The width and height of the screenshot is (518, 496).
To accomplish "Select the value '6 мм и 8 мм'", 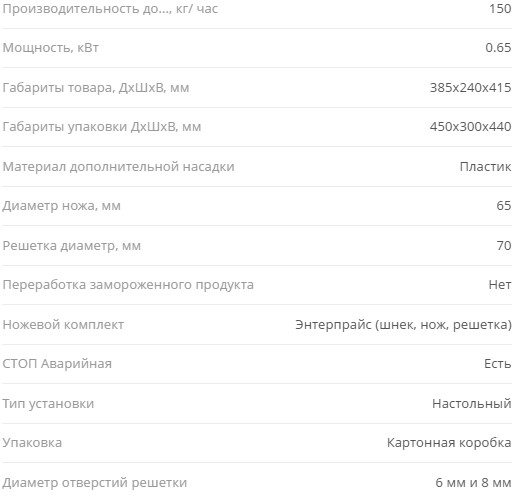I will (x=473, y=482).
